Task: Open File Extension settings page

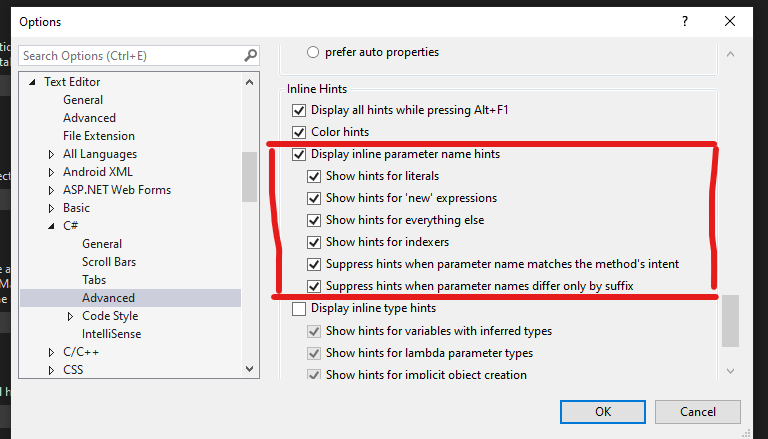Action: pyautogui.click(x=99, y=136)
